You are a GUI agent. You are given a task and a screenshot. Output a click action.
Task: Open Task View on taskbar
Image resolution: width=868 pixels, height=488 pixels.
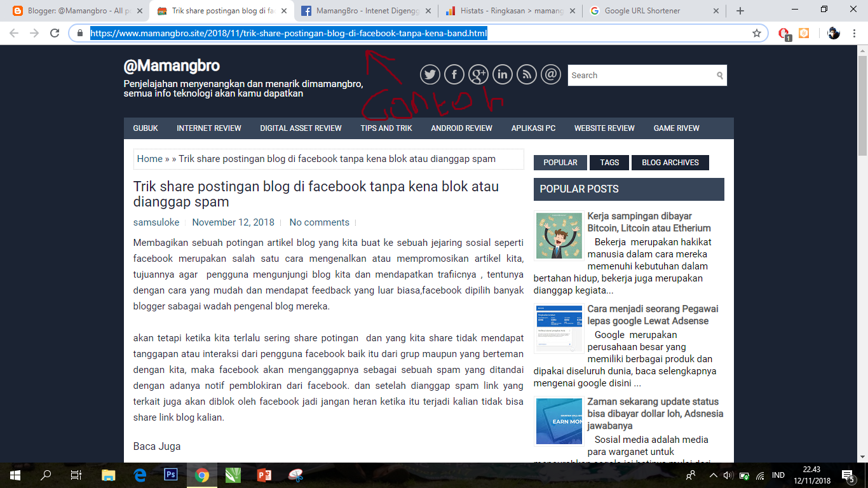tap(76, 475)
